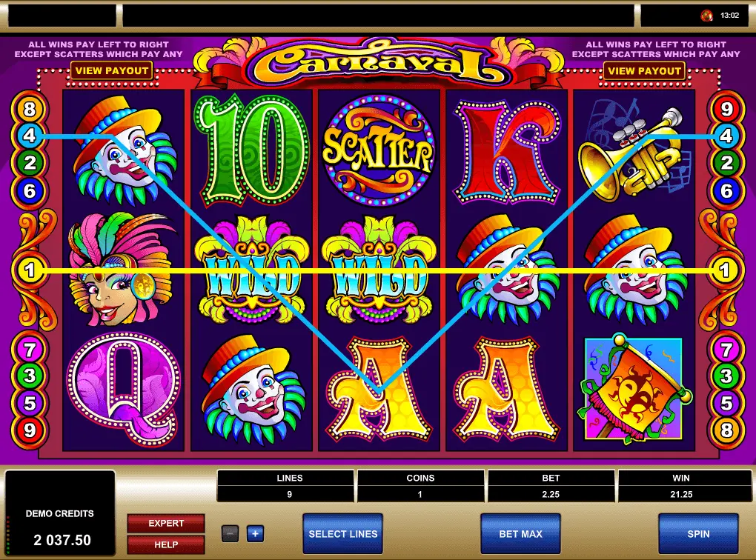Select payline 1 marker on the left side
The image size is (756, 560).
point(30,270)
